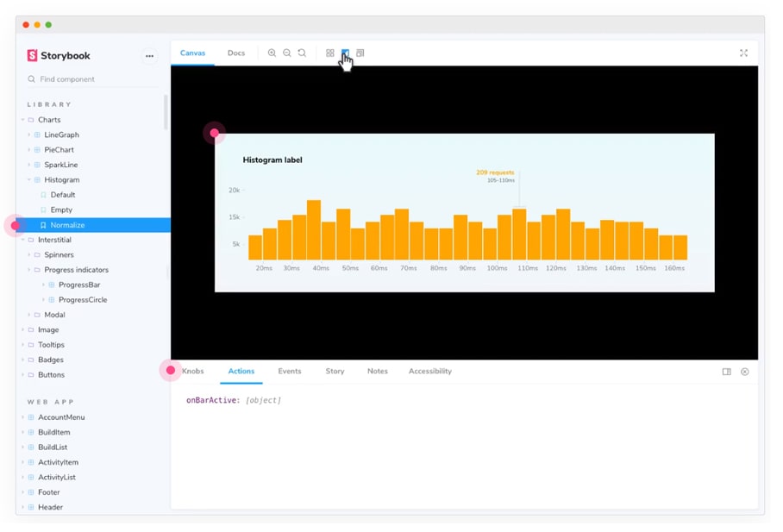Reset the canvas zoom level
Viewport: 783px width, 532px height.
(302, 53)
